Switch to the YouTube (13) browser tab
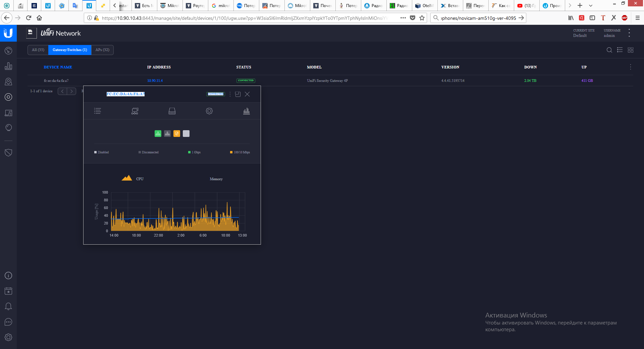The width and height of the screenshot is (644, 349). click(527, 5)
